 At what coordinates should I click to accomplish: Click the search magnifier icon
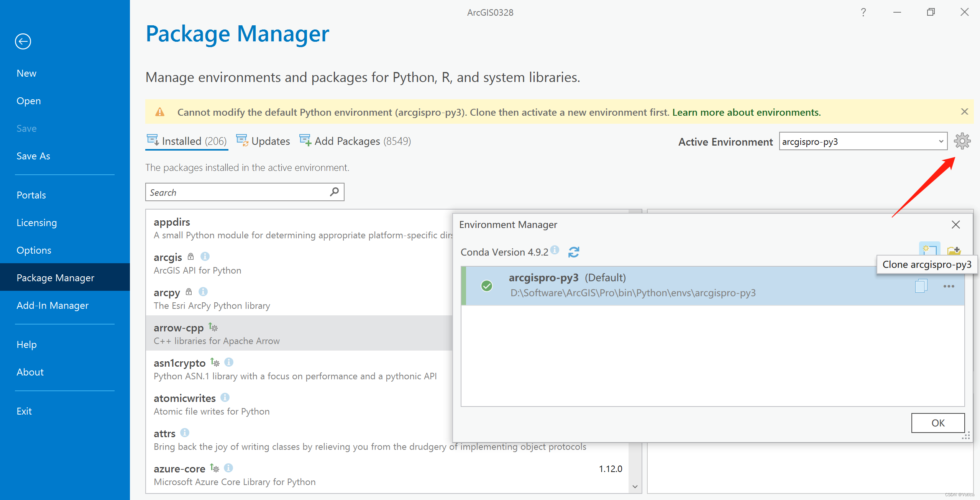pyautogui.click(x=334, y=192)
